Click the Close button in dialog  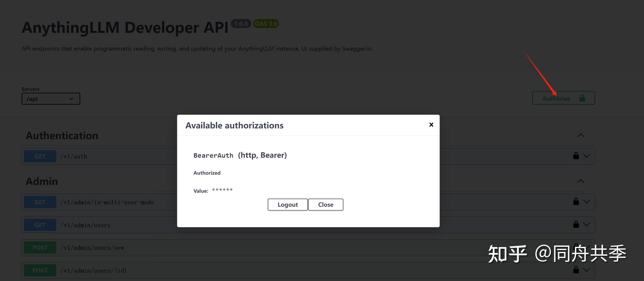point(326,205)
